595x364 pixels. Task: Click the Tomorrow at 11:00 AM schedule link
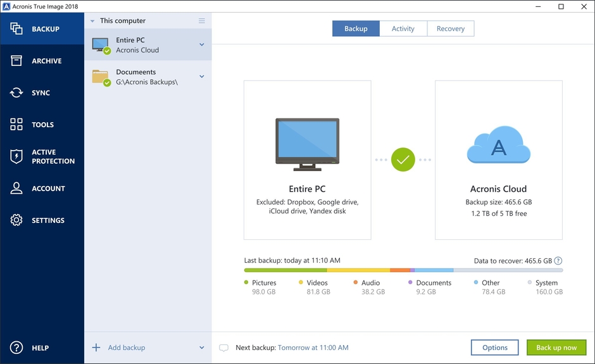(313, 348)
